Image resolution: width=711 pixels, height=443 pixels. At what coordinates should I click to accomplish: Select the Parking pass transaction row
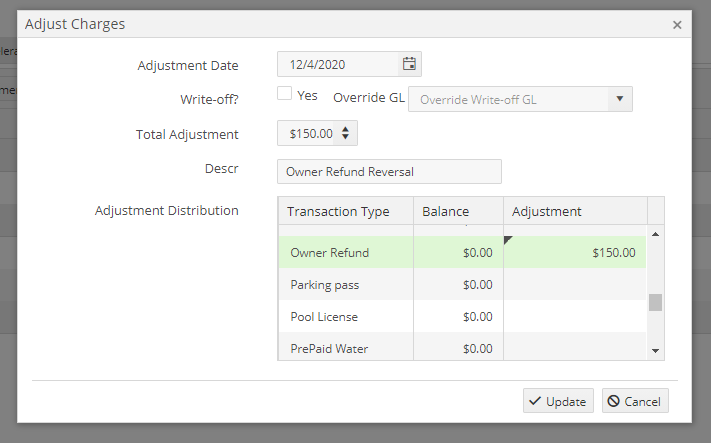[x=345, y=285]
